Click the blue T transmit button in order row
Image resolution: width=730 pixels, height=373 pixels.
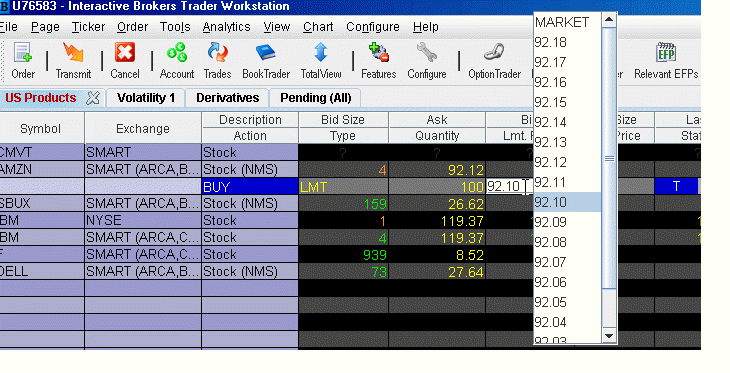(676, 186)
